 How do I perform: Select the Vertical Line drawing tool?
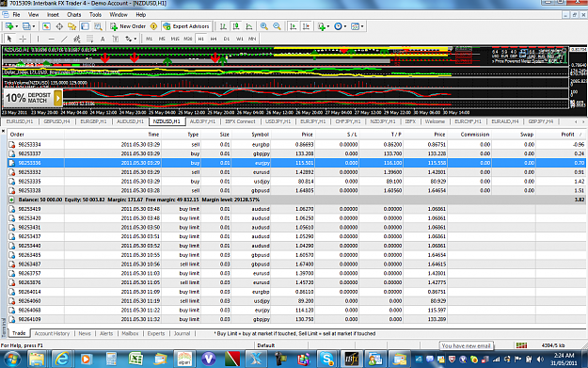pyautogui.click(x=38, y=39)
